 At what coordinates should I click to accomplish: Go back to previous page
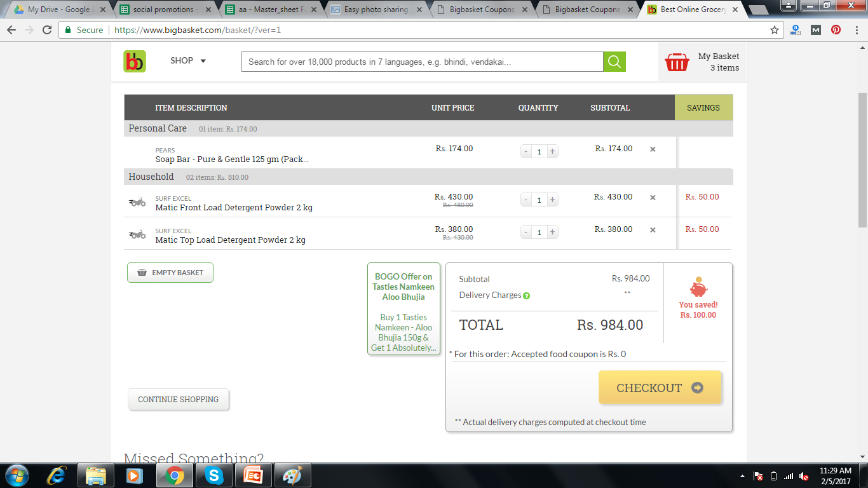click(11, 30)
